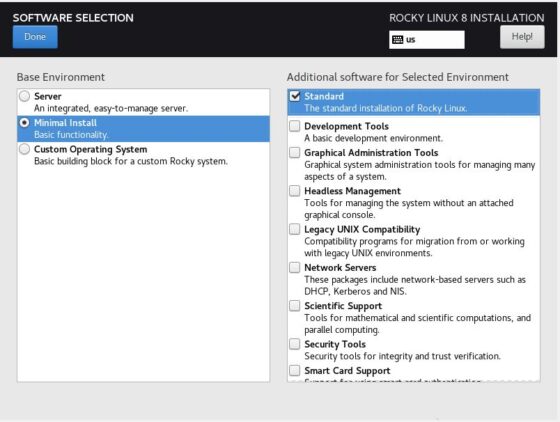Choose the Custom Operating System radio

coord(24,149)
